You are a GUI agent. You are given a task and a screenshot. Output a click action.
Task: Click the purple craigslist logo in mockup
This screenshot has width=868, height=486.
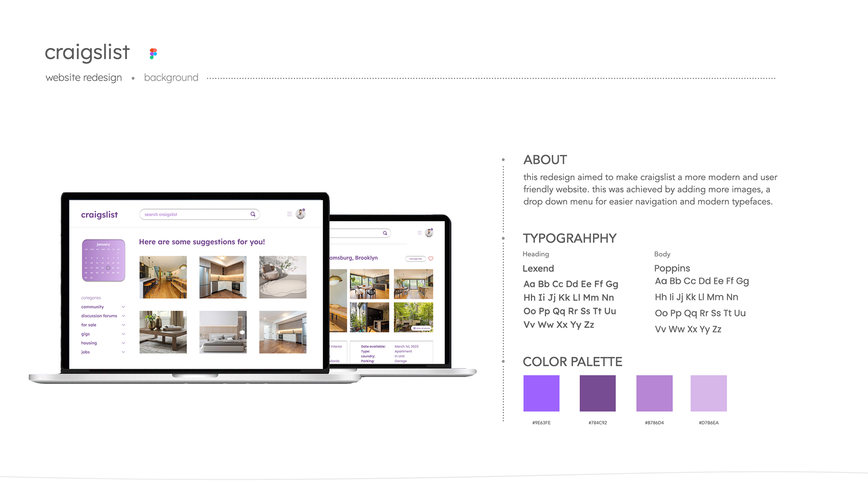click(x=99, y=215)
